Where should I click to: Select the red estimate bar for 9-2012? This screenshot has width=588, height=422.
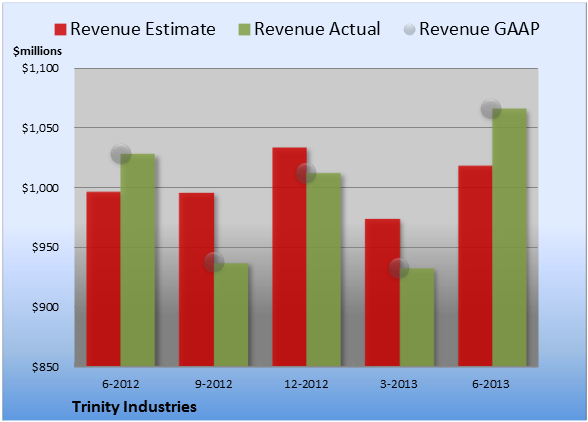[196, 279]
